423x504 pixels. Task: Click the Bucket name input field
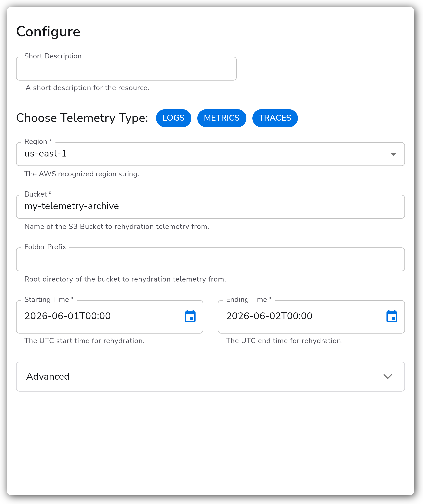pos(211,207)
